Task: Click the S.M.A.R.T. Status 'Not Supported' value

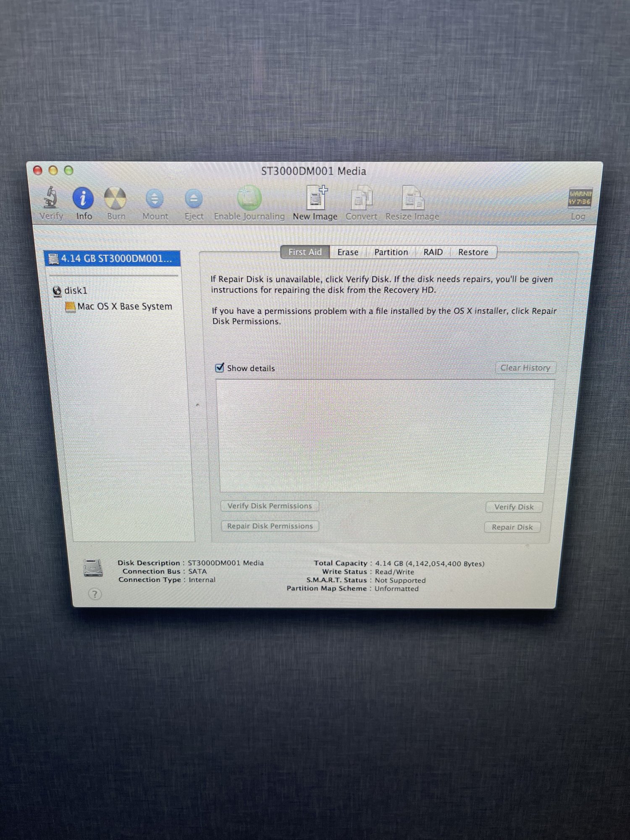Action: [400, 580]
